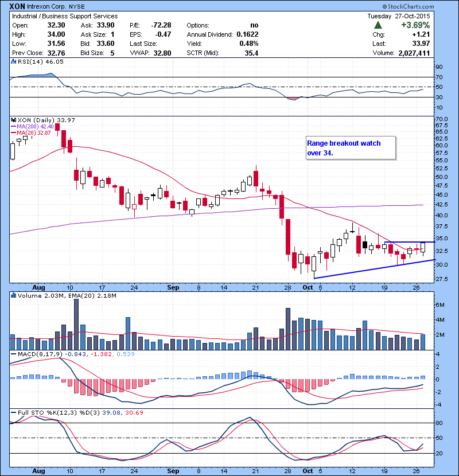Click the Yield value 0.48%
459x476 pixels.
coord(249,44)
